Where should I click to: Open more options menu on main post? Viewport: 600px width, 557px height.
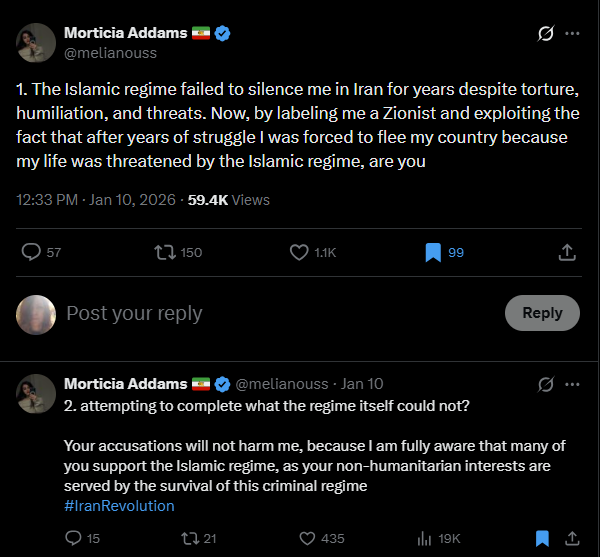click(x=573, y=33)
